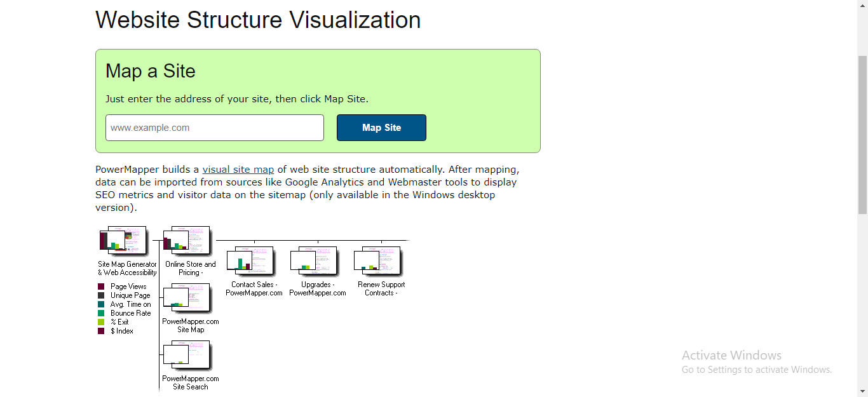
Task: Click the Upgrades PowerMapper.com page thumbnail
Action: pyautogui.click(x=314, y=260)
